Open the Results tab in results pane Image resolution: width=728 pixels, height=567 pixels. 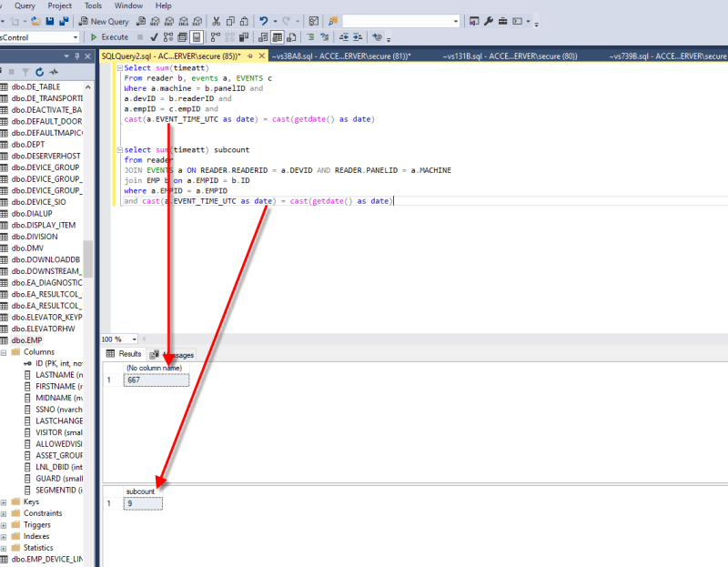pos(124,354)
